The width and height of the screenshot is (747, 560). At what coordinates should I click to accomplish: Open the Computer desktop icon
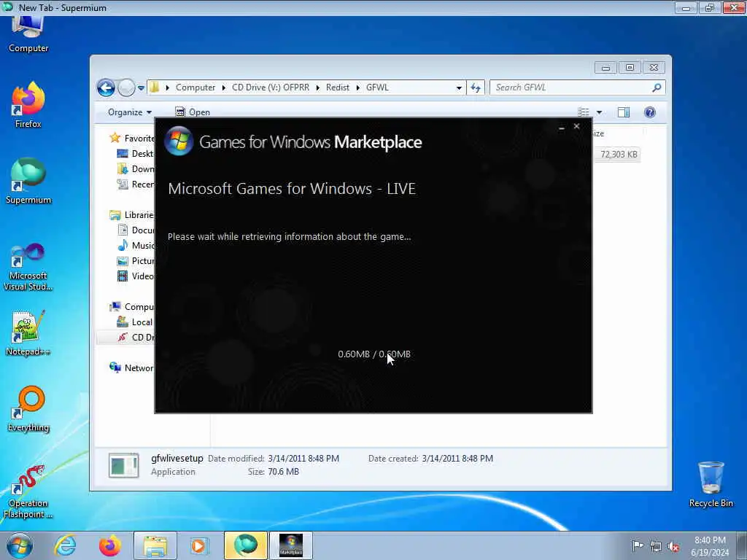(28, 34)
